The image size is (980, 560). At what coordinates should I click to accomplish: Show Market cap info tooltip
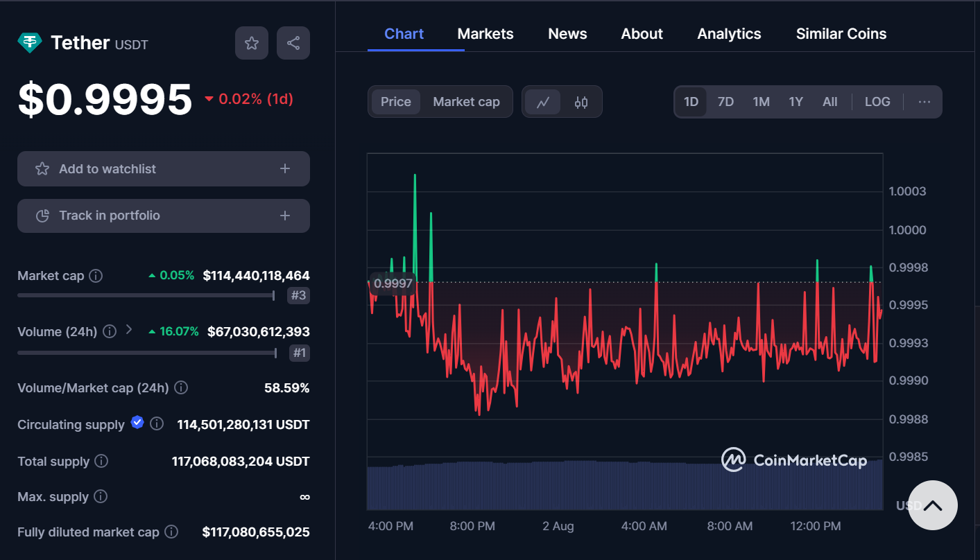(x=96, y=276)
